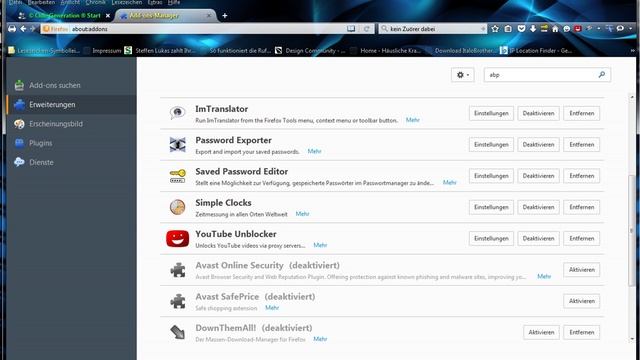Deaktivieren the YouTube Unblocker extension
Image resolution: width=640 pixels, height=360 pixels.
pos(538,238)
